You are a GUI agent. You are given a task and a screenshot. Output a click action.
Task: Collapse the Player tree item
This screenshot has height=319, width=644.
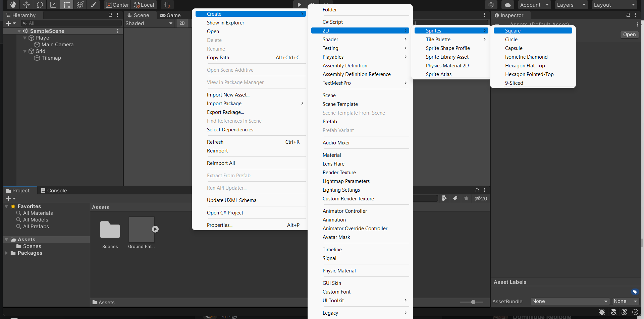coord(25,38)
